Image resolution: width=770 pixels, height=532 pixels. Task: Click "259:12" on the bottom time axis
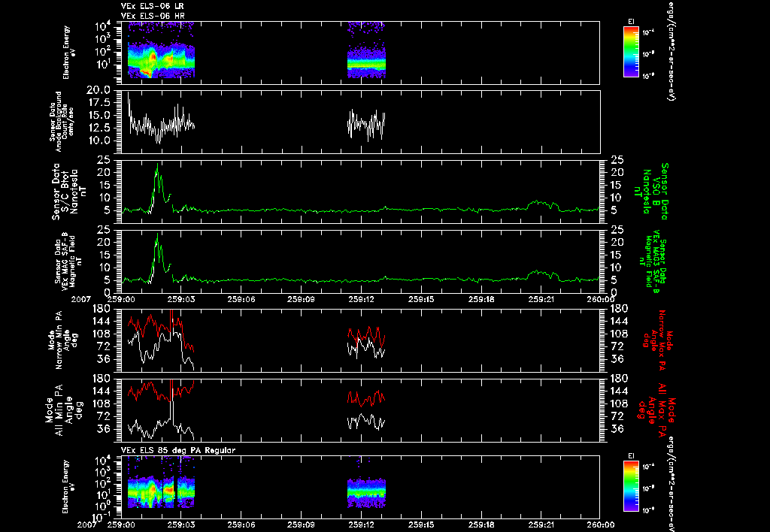pos(361,524)
